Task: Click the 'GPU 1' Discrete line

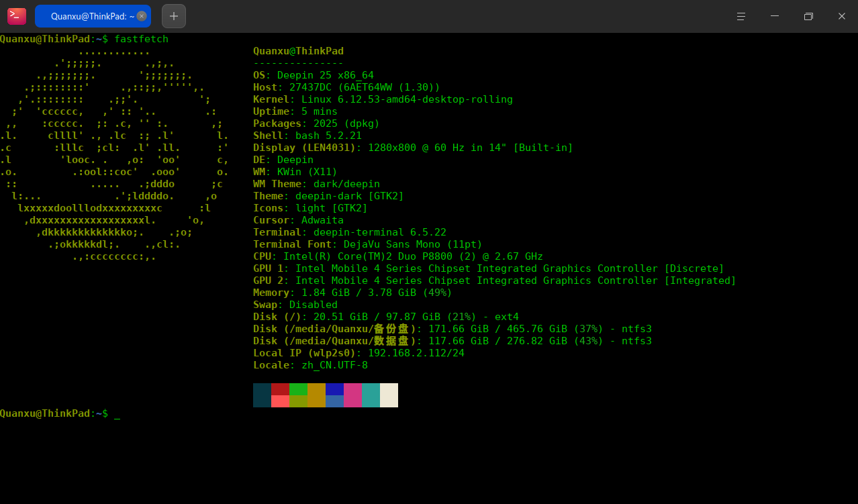Action: 489,268
